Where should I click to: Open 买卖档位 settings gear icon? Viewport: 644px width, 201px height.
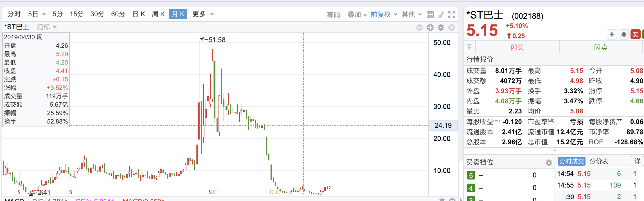549,163
